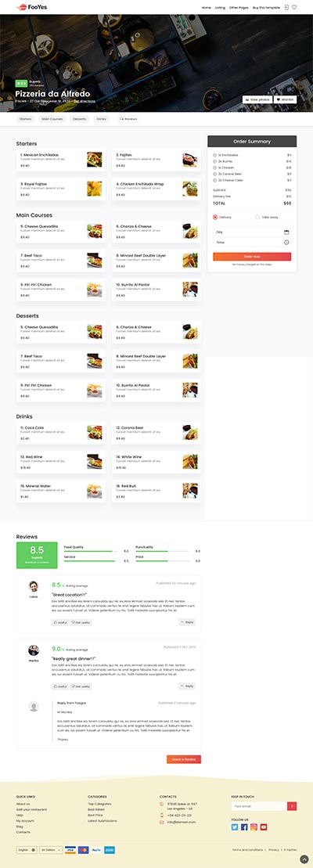Click Buy this template menu item
Image resolution: width=313 pixels, height=868 pixels.
(x=267, y=8)
